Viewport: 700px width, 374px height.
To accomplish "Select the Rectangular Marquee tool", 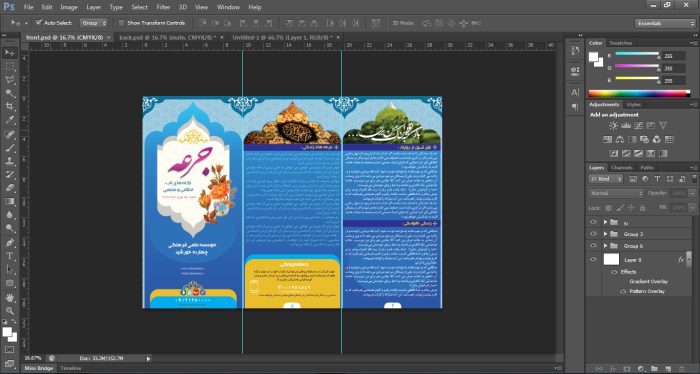I will click(x=9, y=66).
